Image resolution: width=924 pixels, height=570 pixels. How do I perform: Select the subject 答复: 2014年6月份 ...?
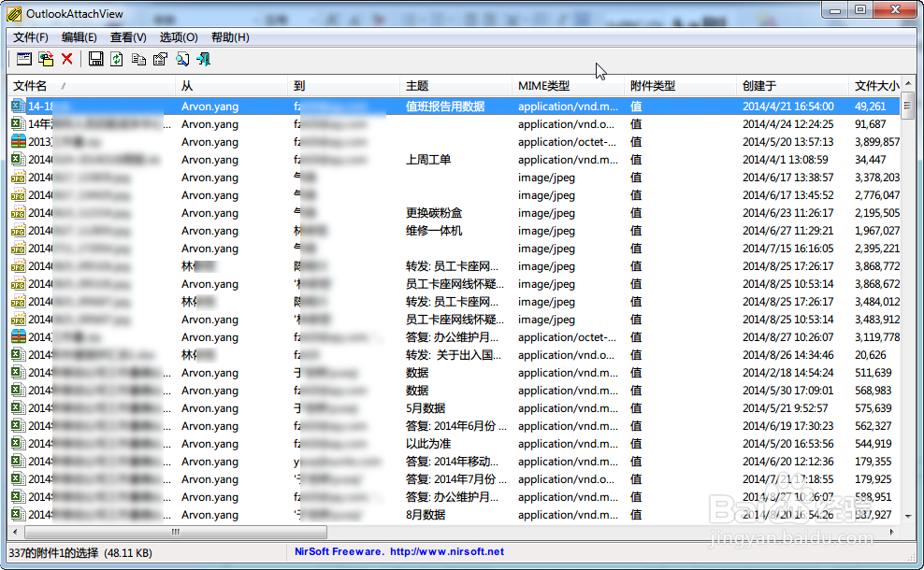pos(456,426)
